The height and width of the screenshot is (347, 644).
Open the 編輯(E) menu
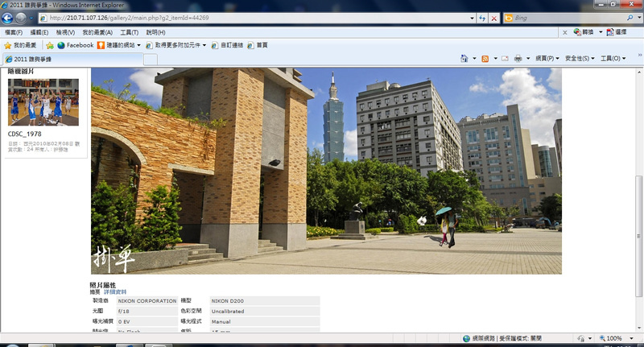tap(39, 32)
